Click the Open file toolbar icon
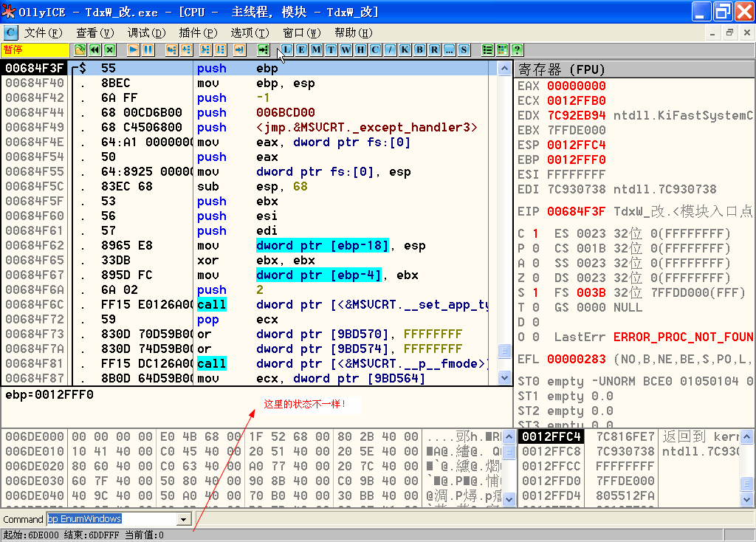The height and width of the screenshot is (542, 756). pos(80,49)
